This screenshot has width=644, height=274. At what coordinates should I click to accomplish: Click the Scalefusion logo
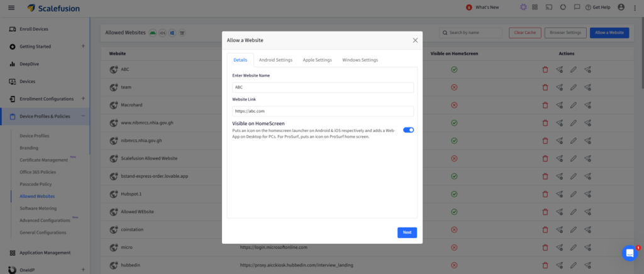click(53, 8)
